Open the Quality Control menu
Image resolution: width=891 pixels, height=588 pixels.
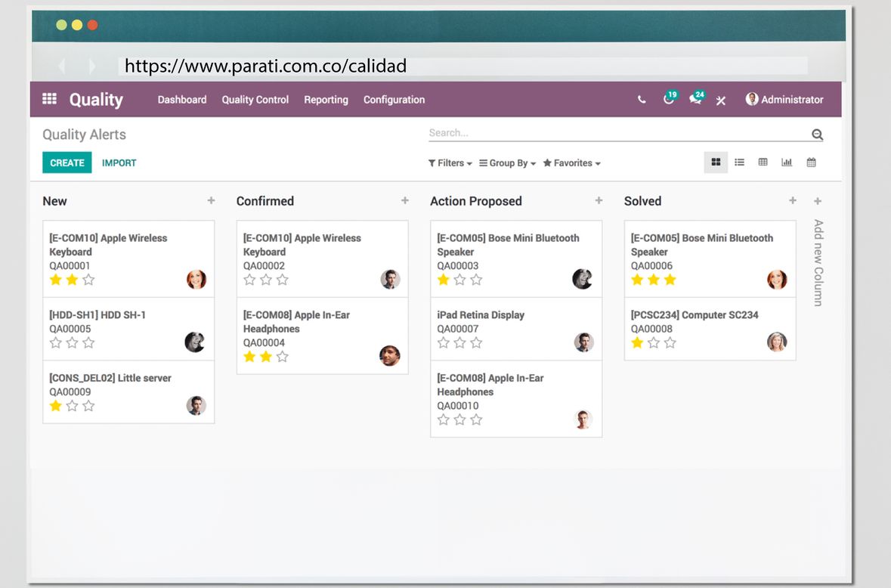(255, 100)
